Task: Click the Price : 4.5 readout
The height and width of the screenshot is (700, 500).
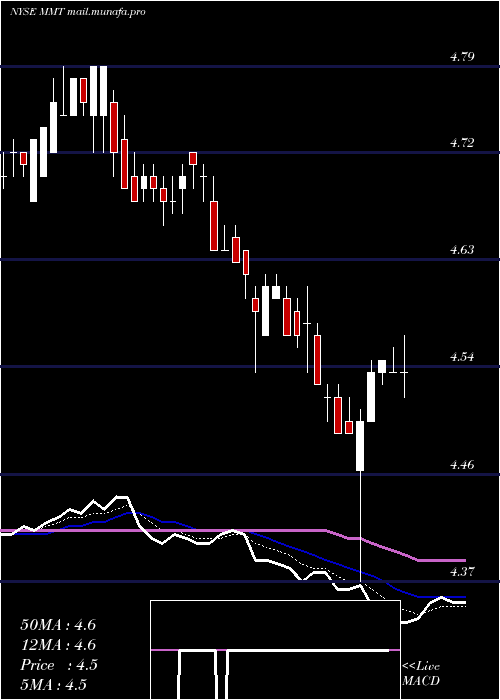Action: (59, 665)
